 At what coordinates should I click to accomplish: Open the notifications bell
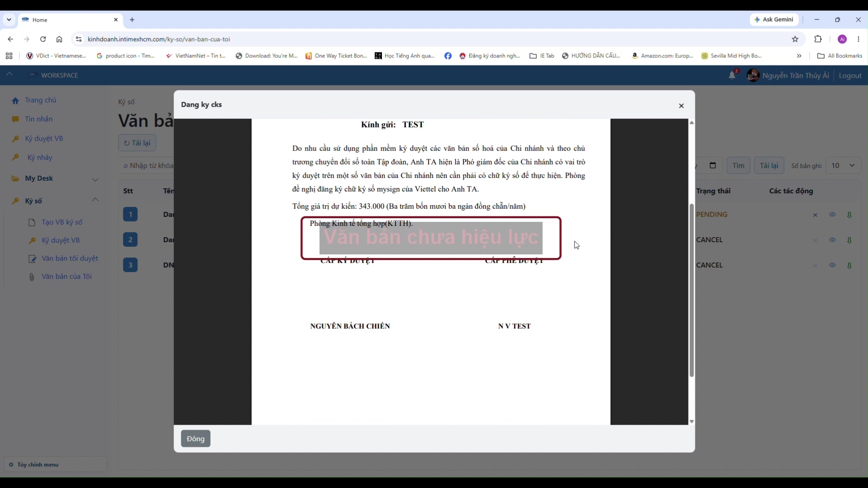click(732, 75)
